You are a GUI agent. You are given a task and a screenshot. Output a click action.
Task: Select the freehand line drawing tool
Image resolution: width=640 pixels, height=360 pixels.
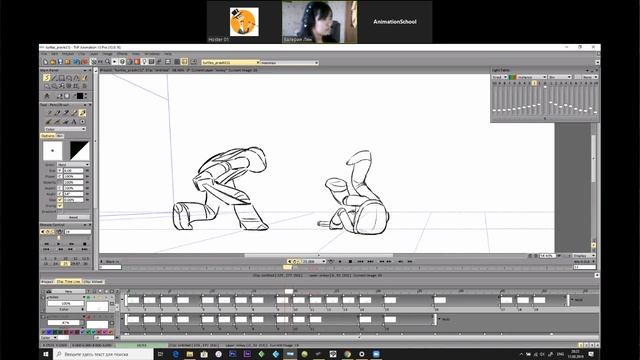47,78
